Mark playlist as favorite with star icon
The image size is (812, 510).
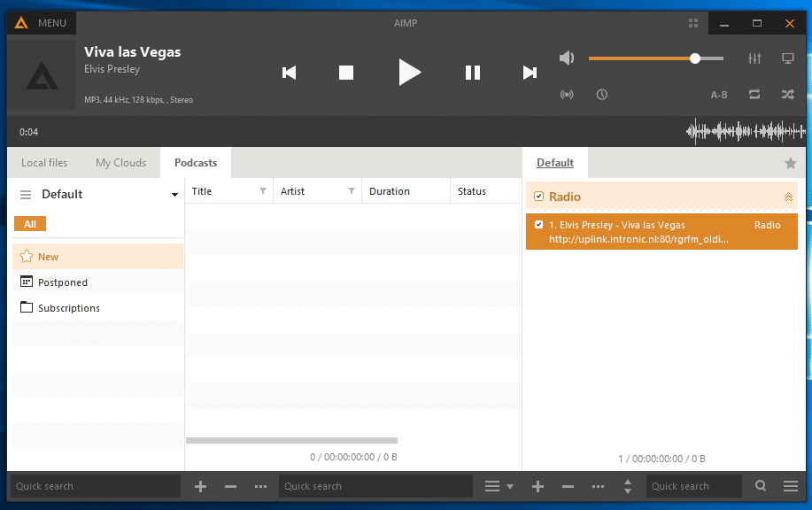791,163
